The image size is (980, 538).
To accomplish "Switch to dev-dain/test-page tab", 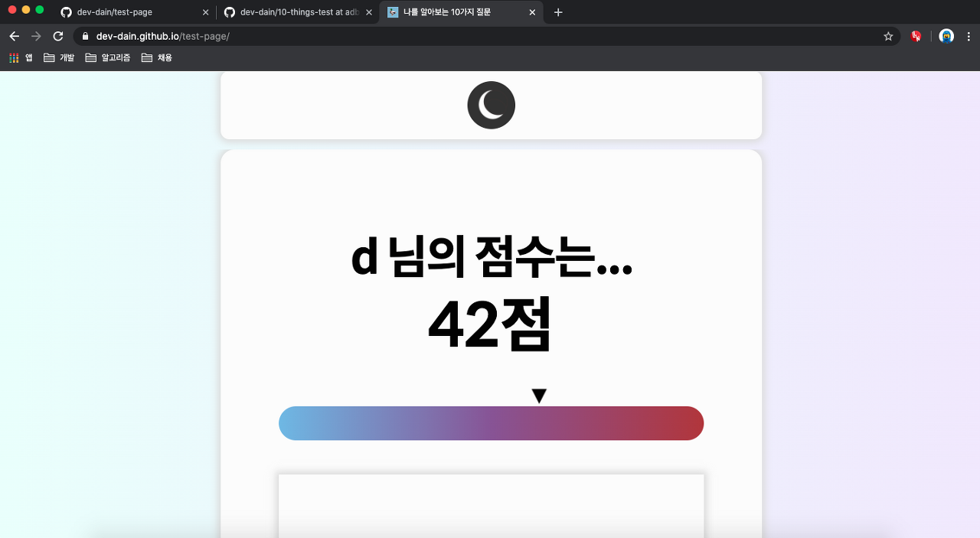I will [135, 12].
